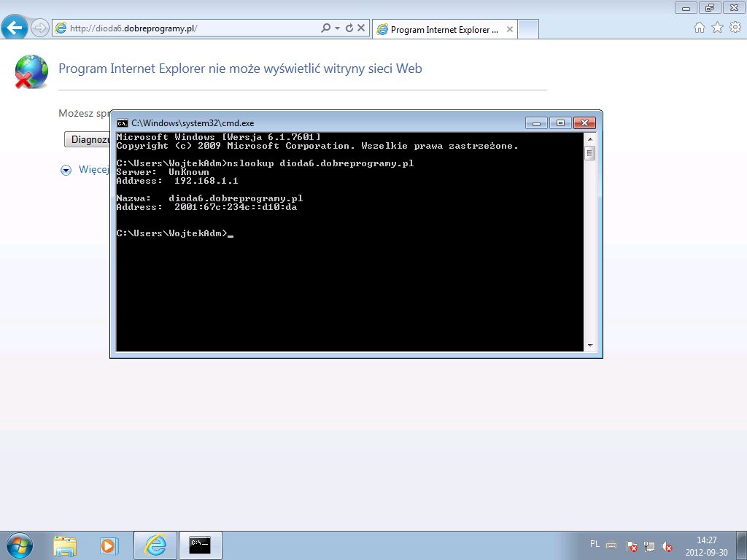Maximize the cmd.exe window
The width and height of the screenshot is (747, 560).
(560, 122)
